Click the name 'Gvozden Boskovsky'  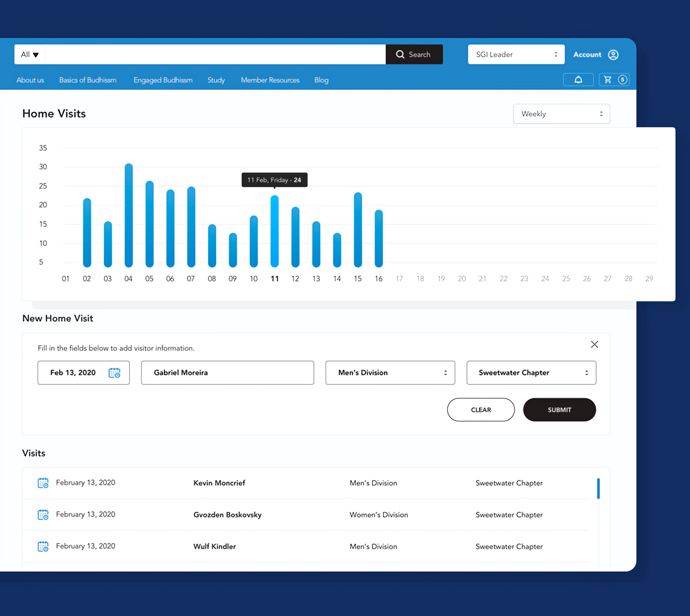pyautogui.click(x=227, y=515)
